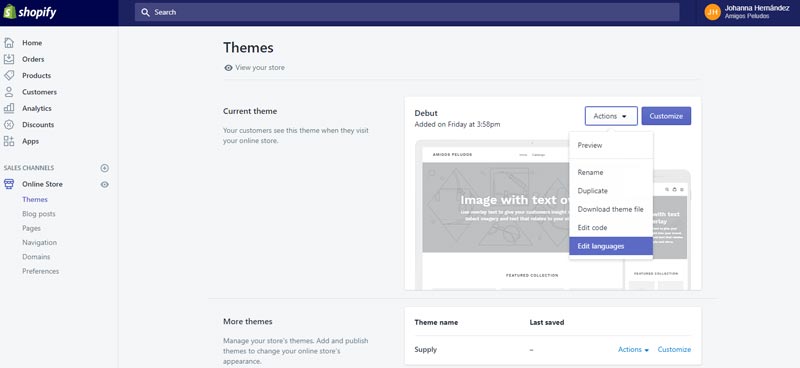Open Products section in sidebar
The image size is (800, 368).
click(36, 76)
